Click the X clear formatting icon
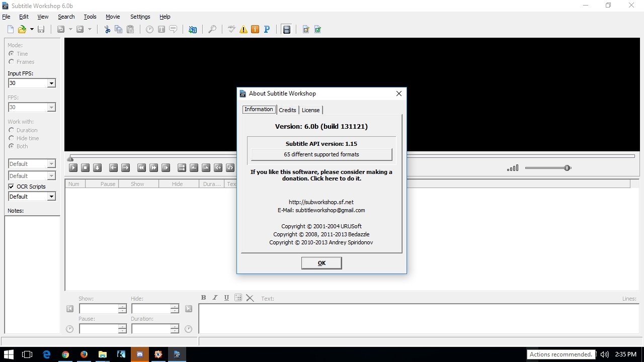The height and width of the screenshot is (362, 644). click(x=250, y=298)
